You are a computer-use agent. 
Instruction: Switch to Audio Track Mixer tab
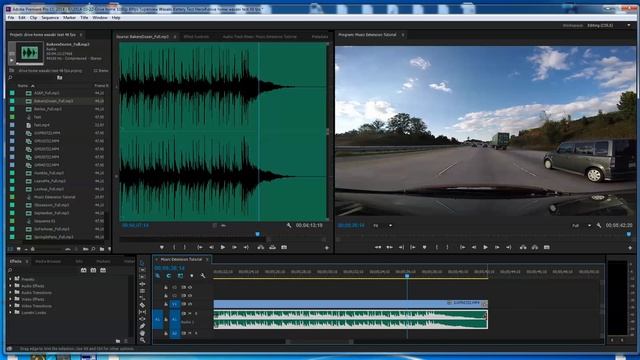click(260, 37)
